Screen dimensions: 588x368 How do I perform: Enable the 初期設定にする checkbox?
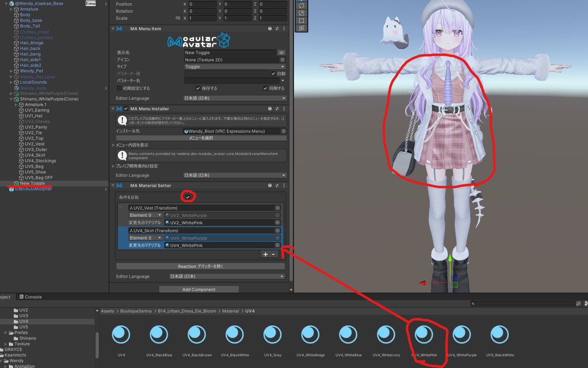pos(119,88)
